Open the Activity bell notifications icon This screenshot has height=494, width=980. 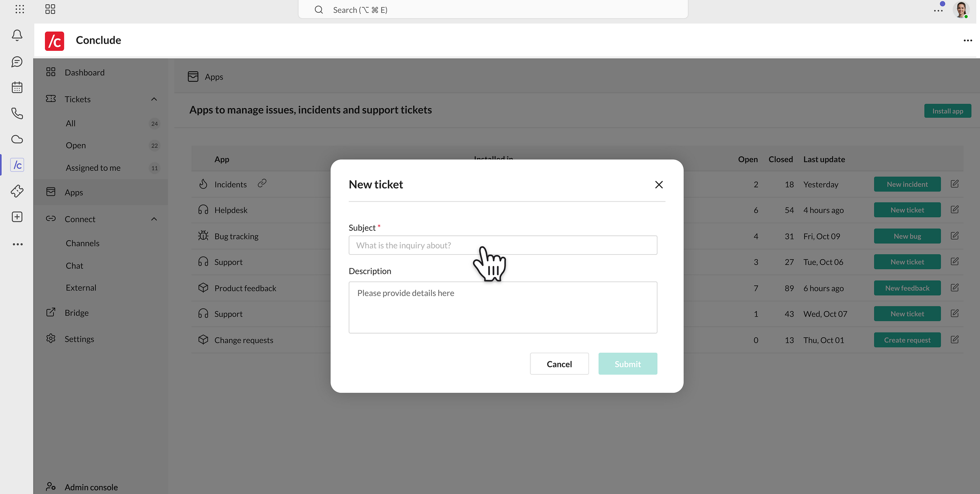pos(17,35)
